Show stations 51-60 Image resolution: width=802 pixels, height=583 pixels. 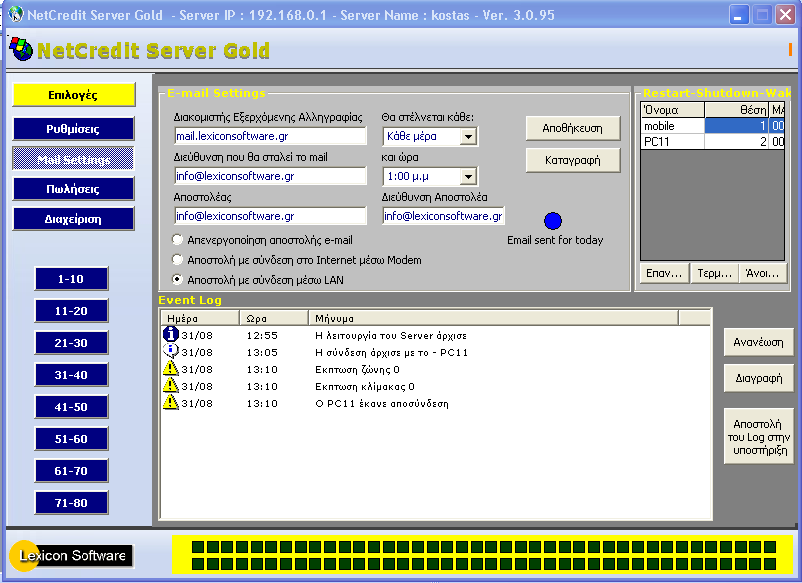(71, 439)
